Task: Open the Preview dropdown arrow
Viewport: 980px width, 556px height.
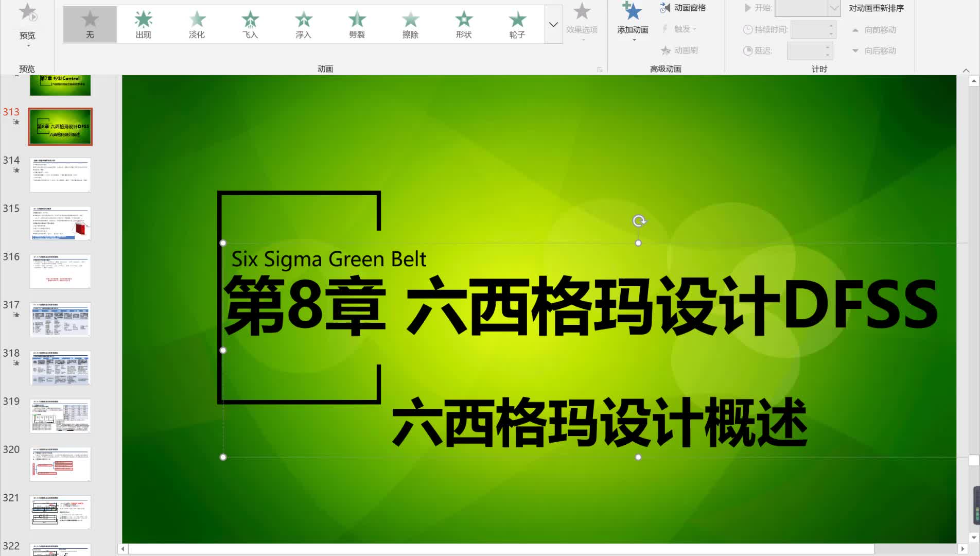Action: 28,46
